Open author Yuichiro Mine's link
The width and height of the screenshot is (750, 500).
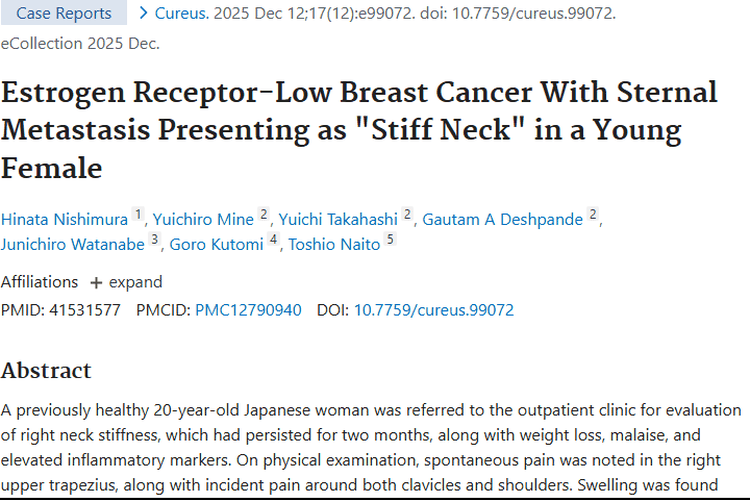(204, 219)
